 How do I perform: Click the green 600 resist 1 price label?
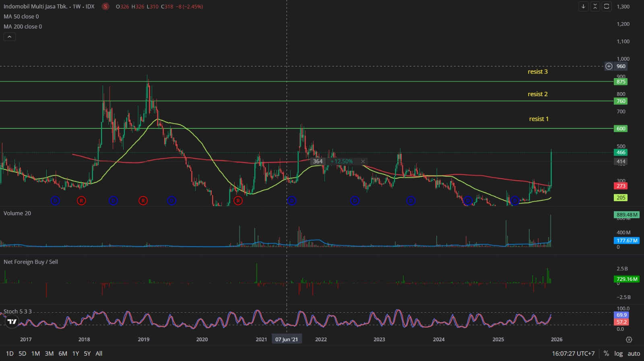pyautogui.click(x=621, y=129)
